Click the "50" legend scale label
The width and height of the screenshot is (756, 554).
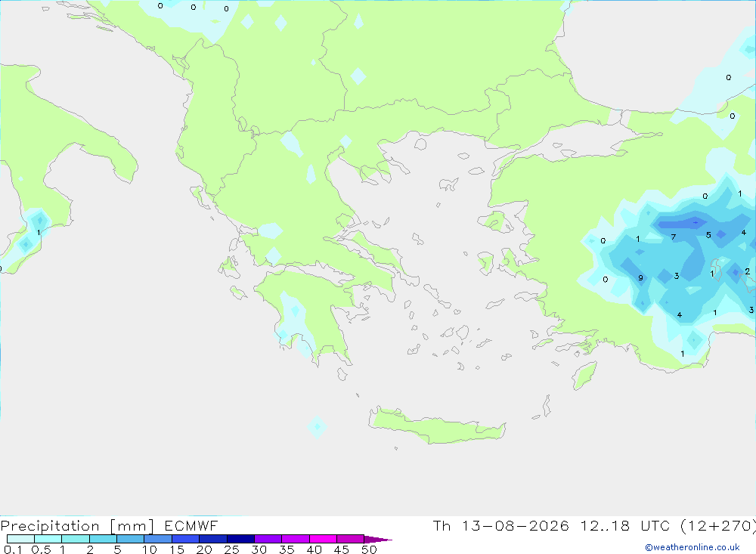[370, 549]
